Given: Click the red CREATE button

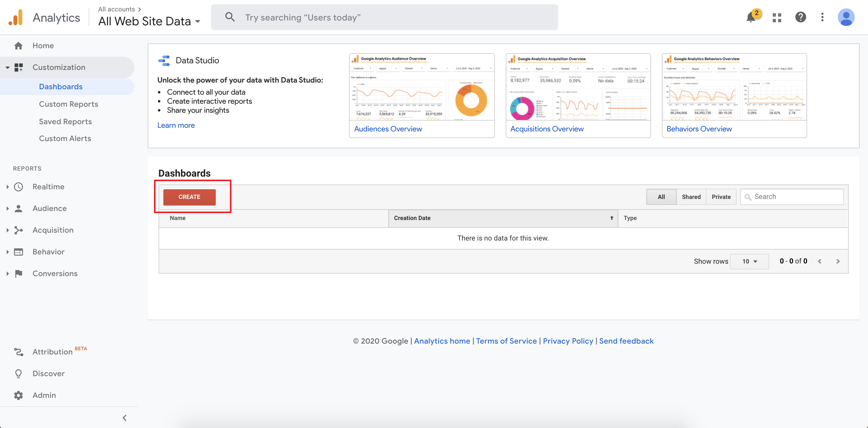Looking at the screenshot, I should point(189,197).
